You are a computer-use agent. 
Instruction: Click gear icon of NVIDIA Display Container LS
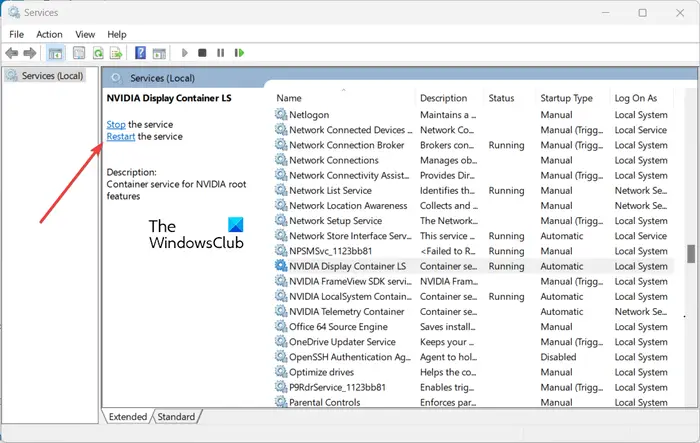pos(281,266)
